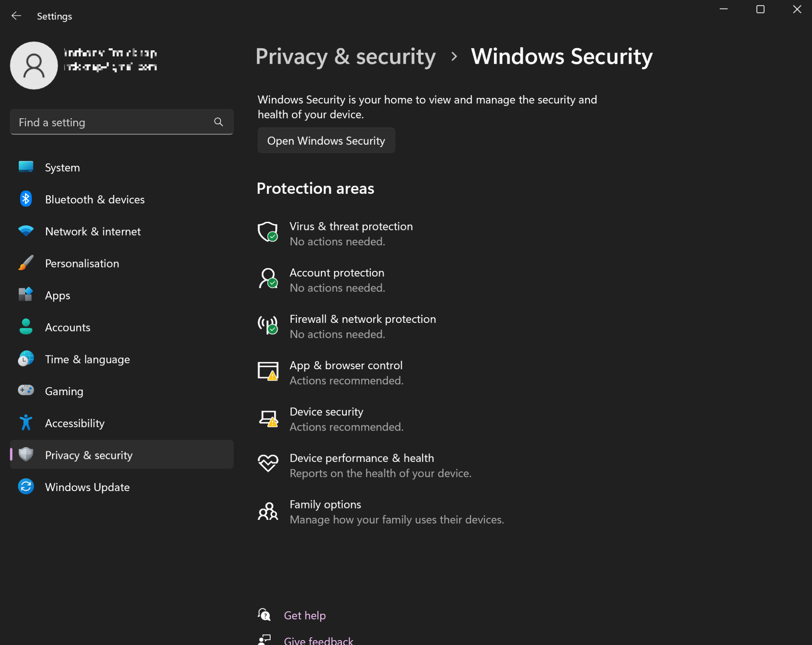Open Windows Update page
The height and width of the screenshot is (645, 812).
coord(122,487)
